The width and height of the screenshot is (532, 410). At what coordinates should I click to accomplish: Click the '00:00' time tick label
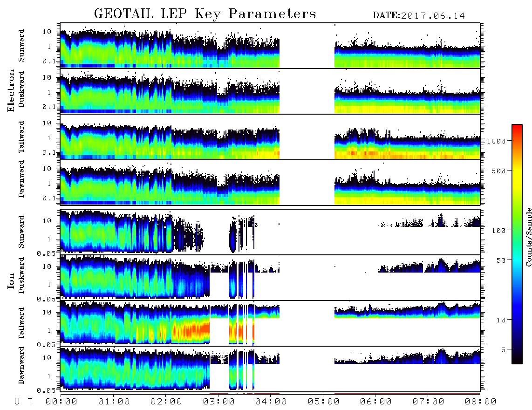click(x=61, y=402)
